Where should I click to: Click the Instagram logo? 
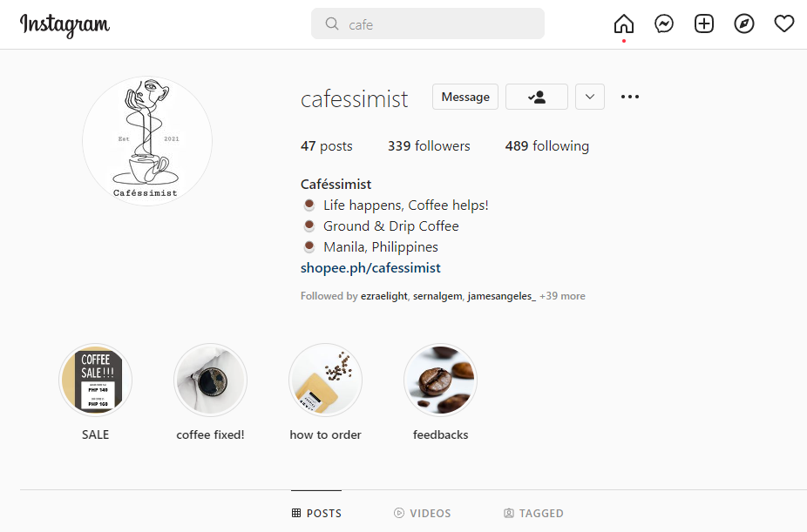point(65,24)
